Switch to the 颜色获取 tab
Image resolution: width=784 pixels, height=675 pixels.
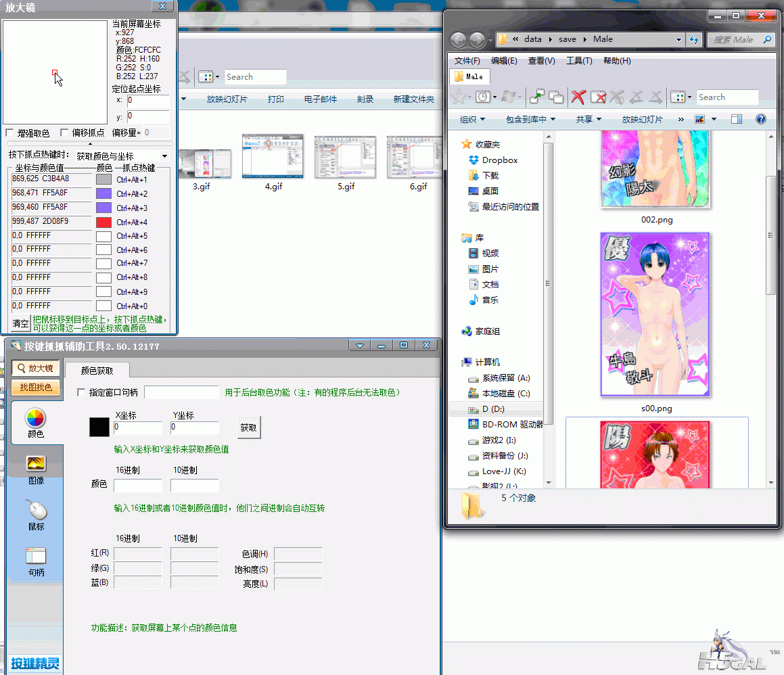(x=97, y=371)
